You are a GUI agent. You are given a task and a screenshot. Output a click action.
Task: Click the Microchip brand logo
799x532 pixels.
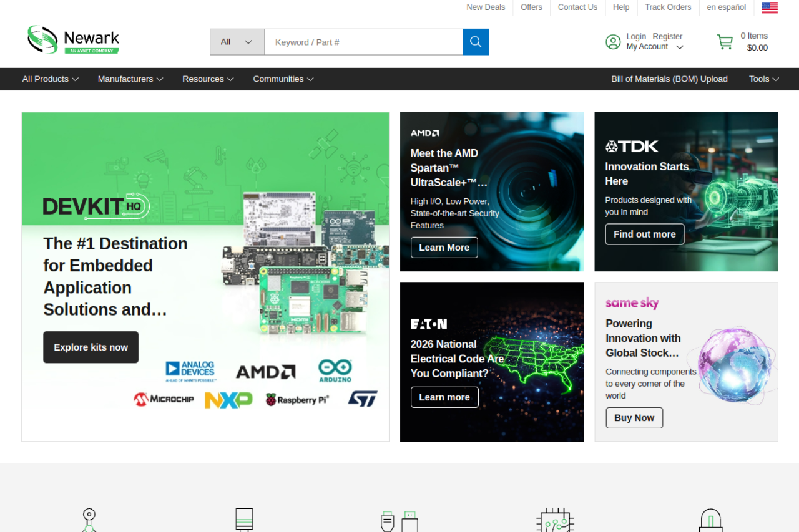click(x=164, y=399)
